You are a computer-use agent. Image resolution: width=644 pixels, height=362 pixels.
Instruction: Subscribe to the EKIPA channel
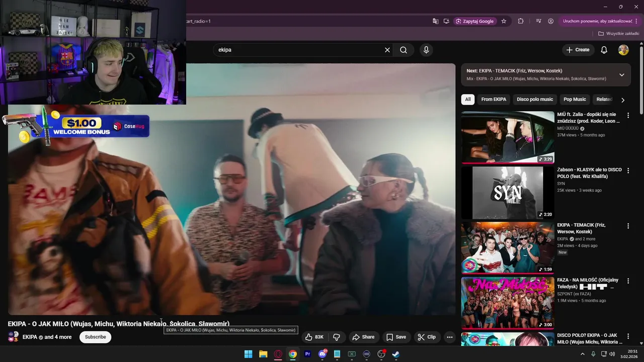click(x=95, y=337)
